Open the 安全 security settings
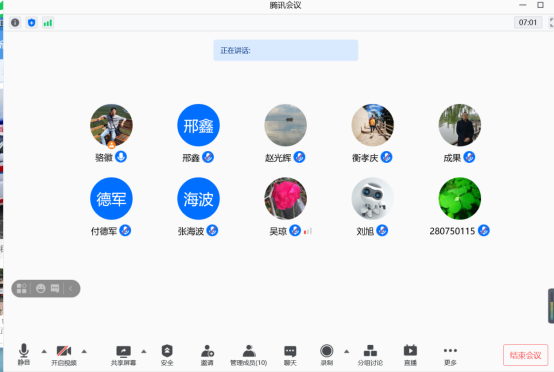 pos(167,355)
